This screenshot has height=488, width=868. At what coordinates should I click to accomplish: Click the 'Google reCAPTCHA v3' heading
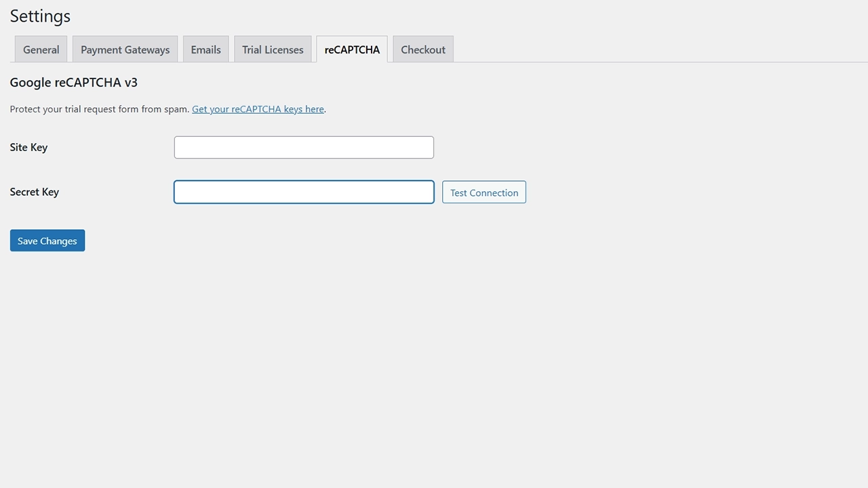click(74, 83)
